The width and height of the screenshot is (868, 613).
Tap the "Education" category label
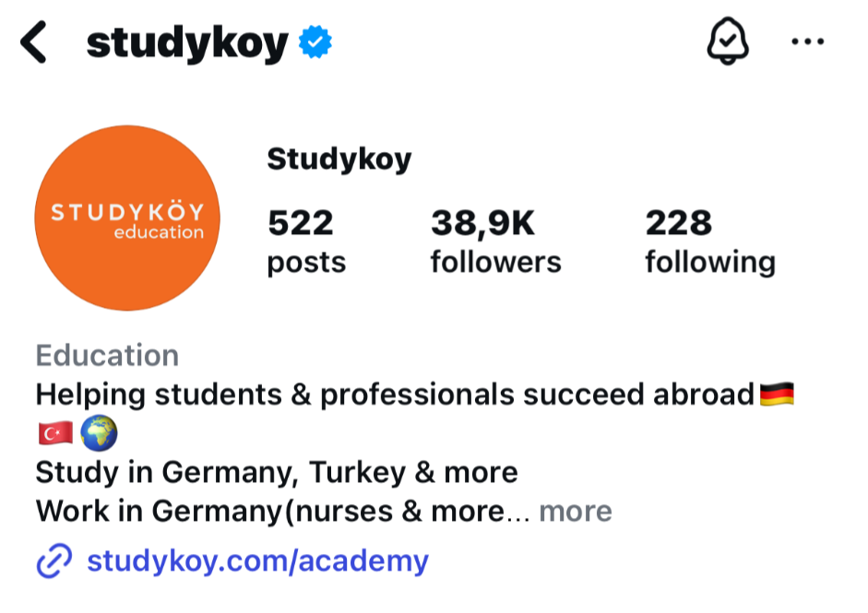[107, 355]
